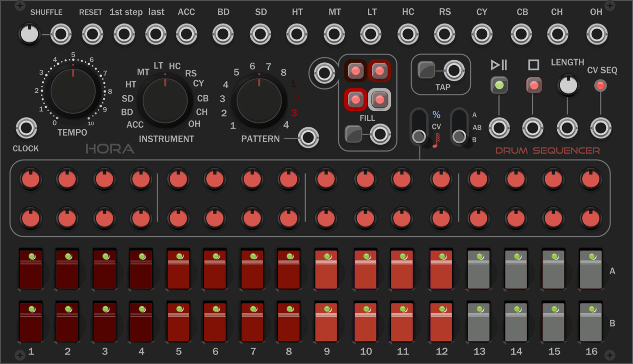Stop the sequencer with the stop button

coord(534,86)
